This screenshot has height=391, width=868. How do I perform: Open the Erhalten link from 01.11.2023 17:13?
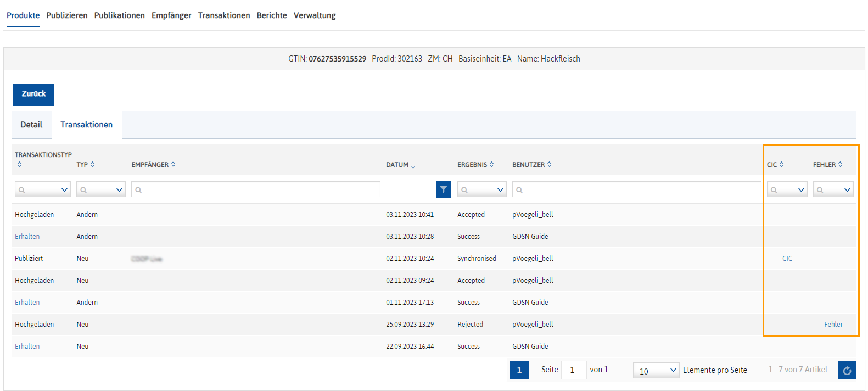27,303
